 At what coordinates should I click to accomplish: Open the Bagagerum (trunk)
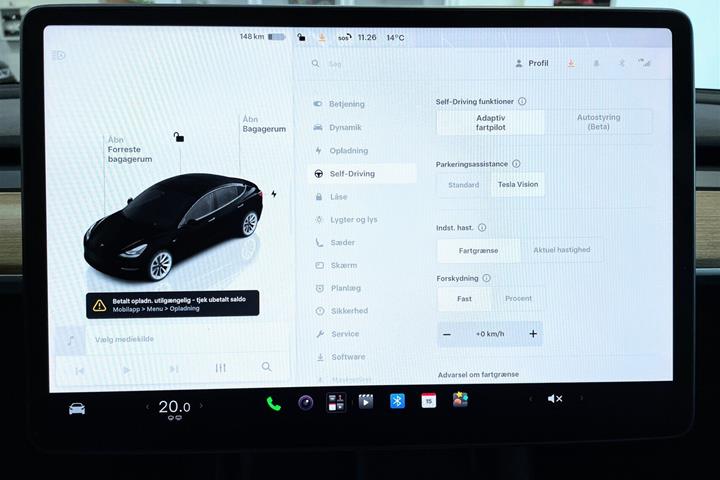pyautogui.click(x=264, y=124)
